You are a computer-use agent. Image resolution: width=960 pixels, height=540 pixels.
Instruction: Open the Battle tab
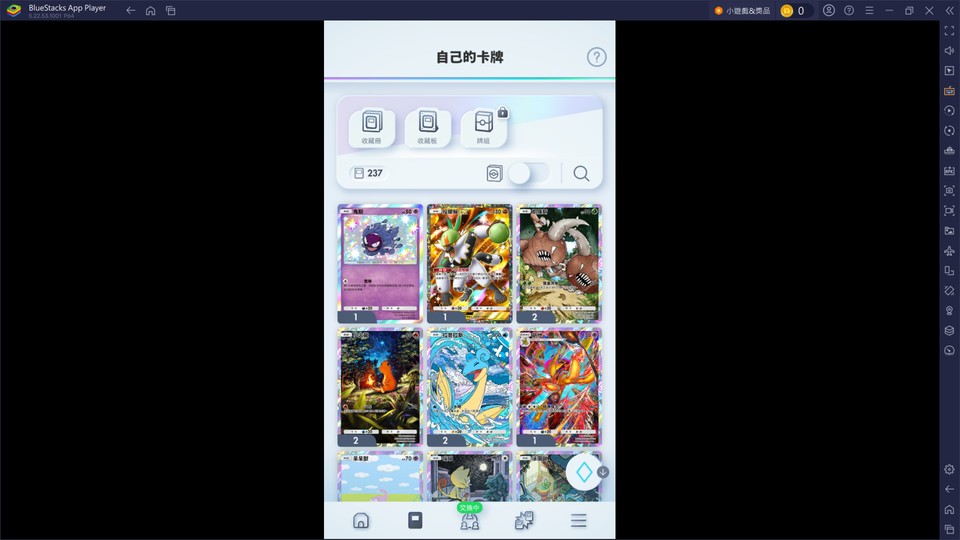[524, 520]
